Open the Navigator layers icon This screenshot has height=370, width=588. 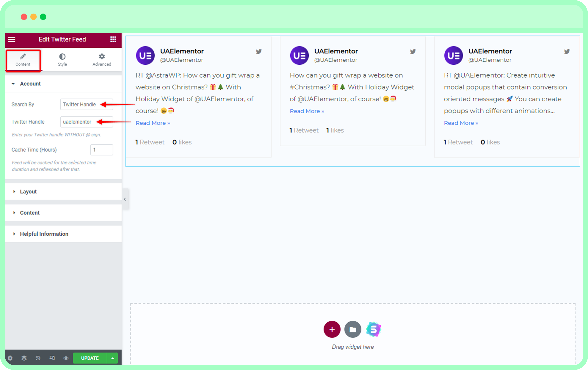click(x=24, y=358)
